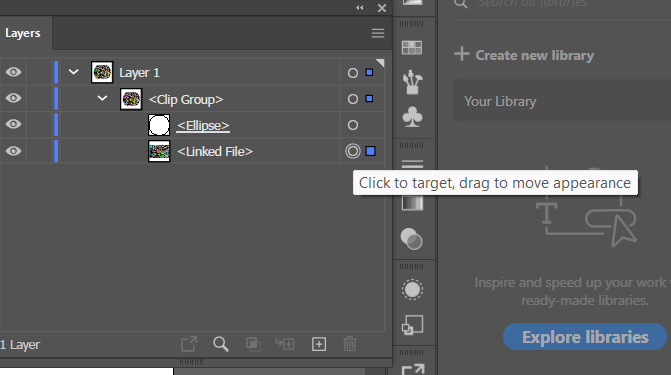
Task: Click the Clip Group blue selection square
Action: (369, 99)
